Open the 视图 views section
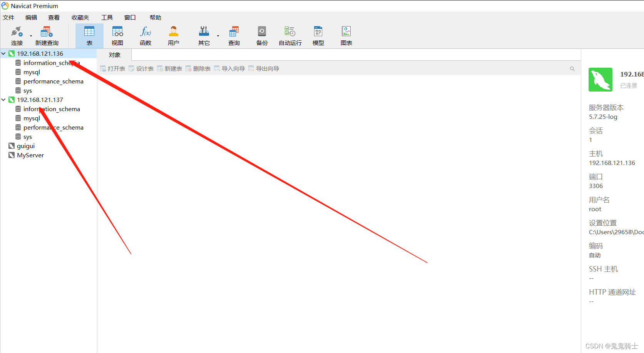This screenshot has height=353, width=644. pos(117,36)
